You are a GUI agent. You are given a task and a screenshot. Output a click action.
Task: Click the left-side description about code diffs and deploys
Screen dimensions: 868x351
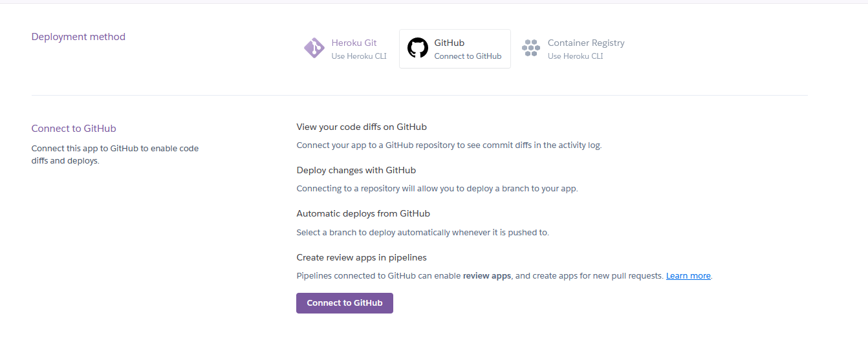click(x=115, y=154)
